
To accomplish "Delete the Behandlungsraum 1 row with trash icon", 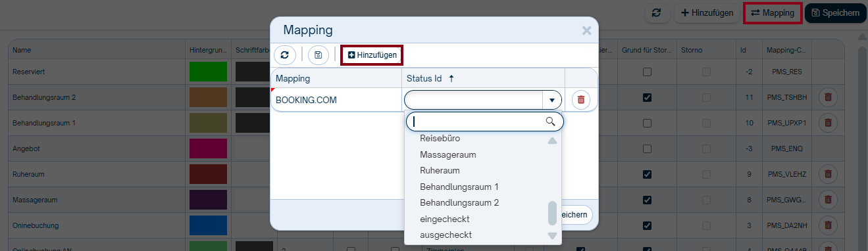I will 828,123.
